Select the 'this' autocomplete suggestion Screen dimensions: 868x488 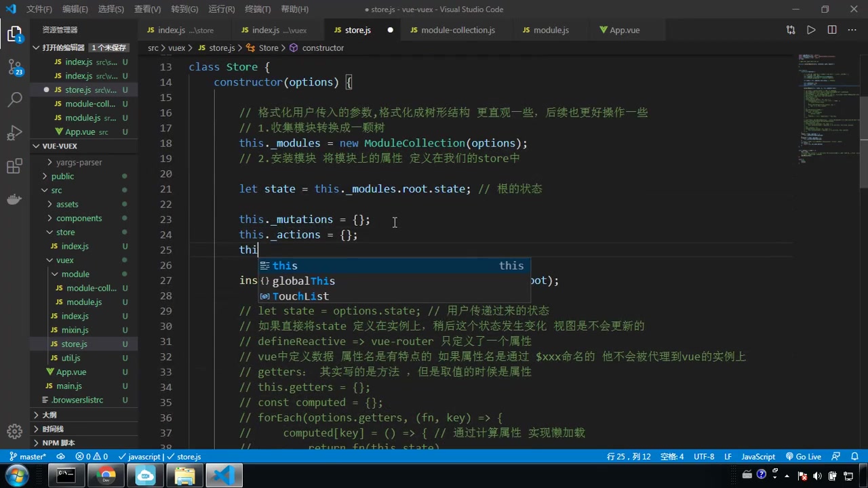[x=393, y=266]
